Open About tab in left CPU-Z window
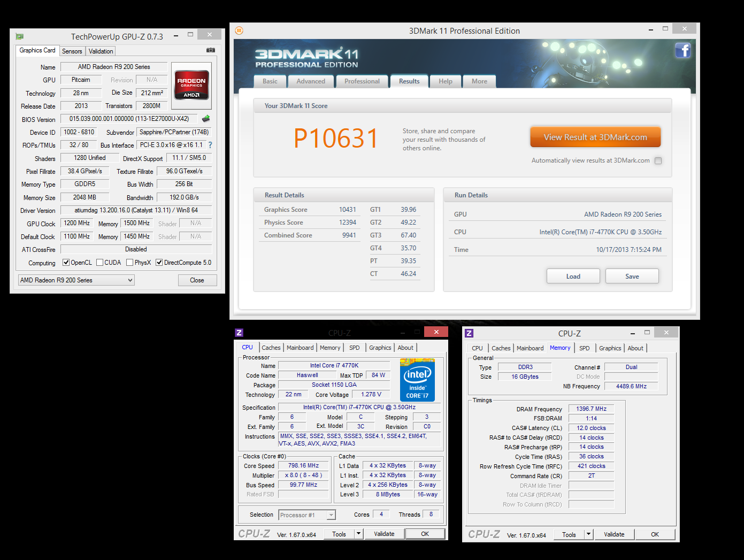The image size is (744, 560). 405,348
